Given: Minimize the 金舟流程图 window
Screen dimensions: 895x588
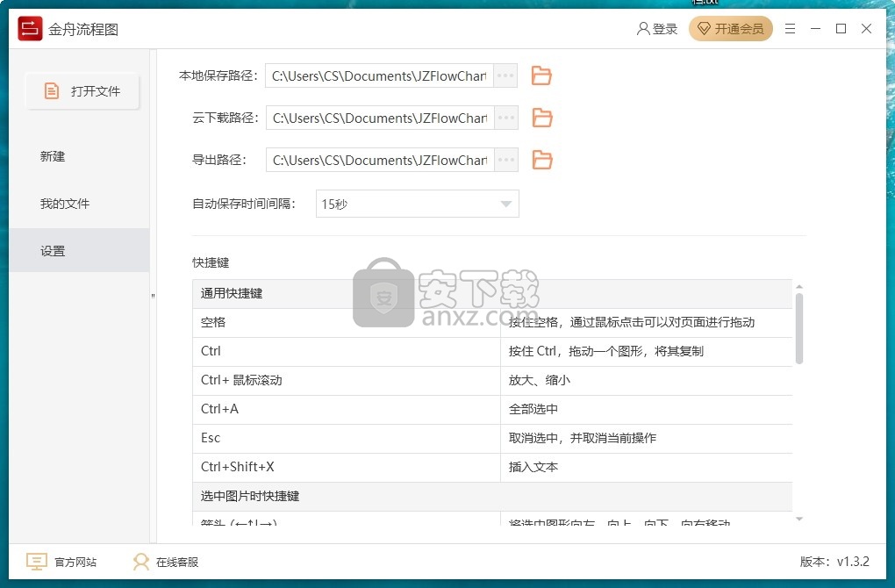Looking at the screenshot, I should coord(816,29).
